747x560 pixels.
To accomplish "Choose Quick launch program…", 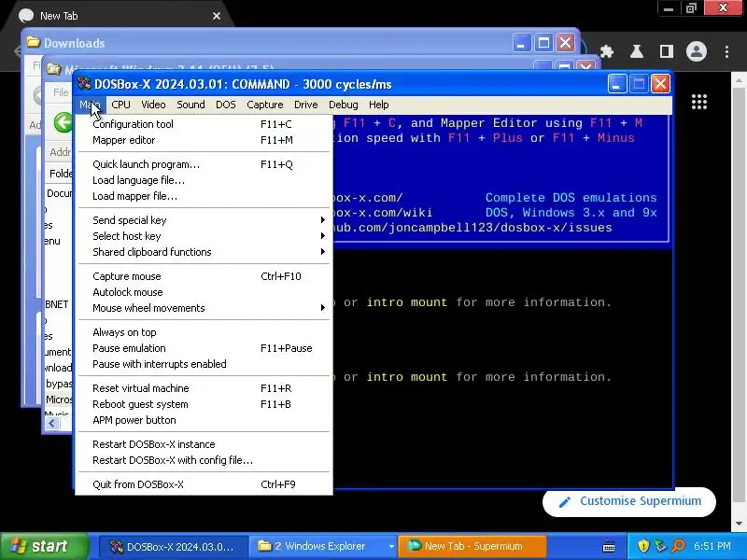I will pyautogui.click(x=204, y=164).
